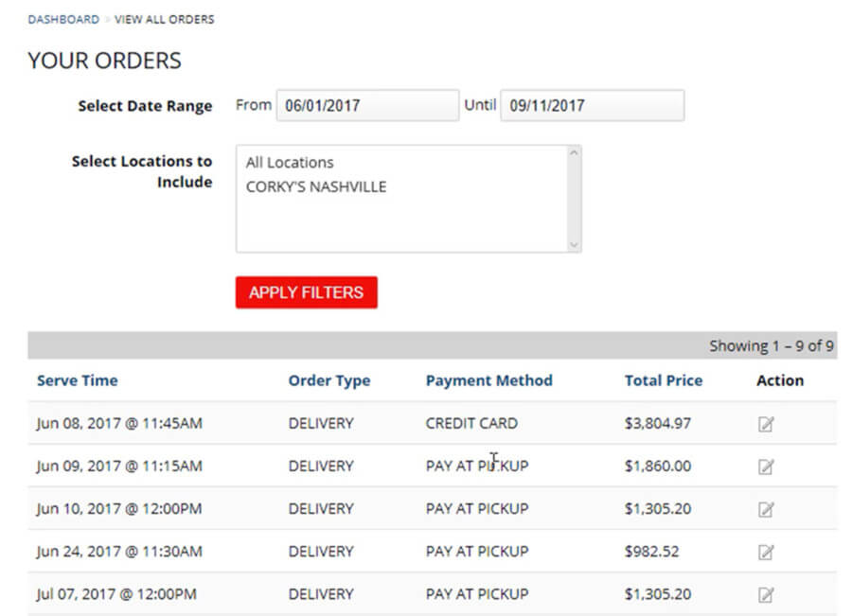Click the From date field

click(367, 106)
